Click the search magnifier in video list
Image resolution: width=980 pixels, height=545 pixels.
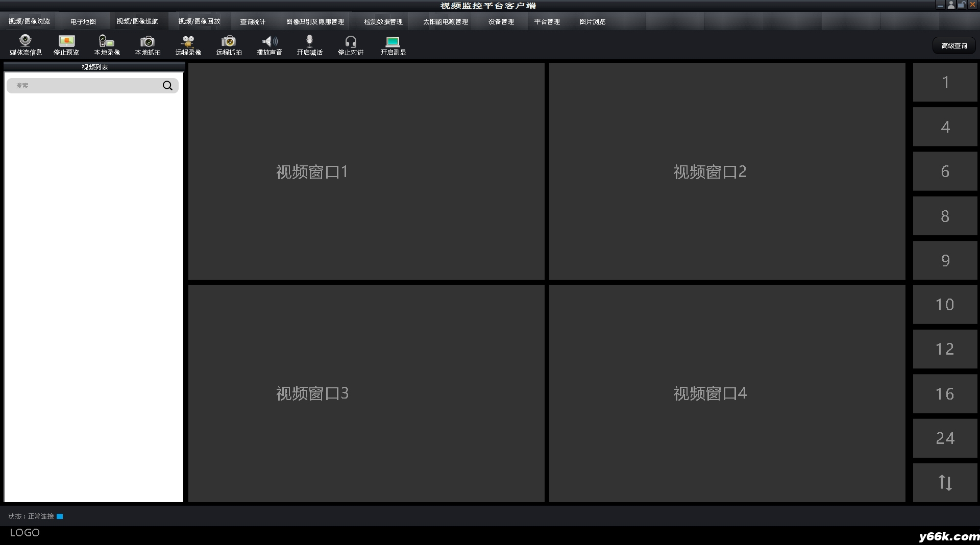[167, 86]
